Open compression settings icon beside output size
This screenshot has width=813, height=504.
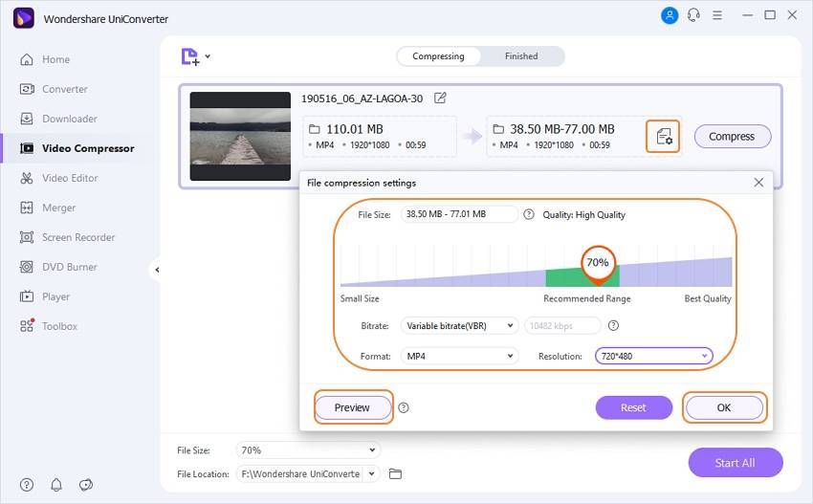[663, 137]
